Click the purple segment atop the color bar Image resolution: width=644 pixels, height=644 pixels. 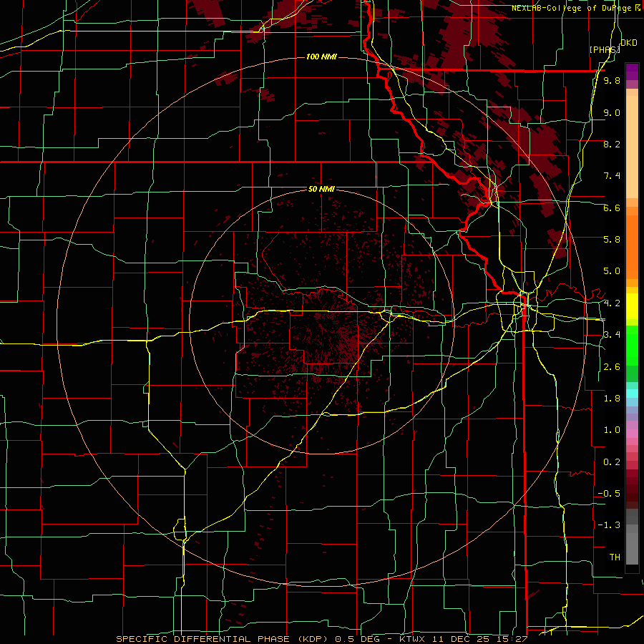(x=632, y=72)
